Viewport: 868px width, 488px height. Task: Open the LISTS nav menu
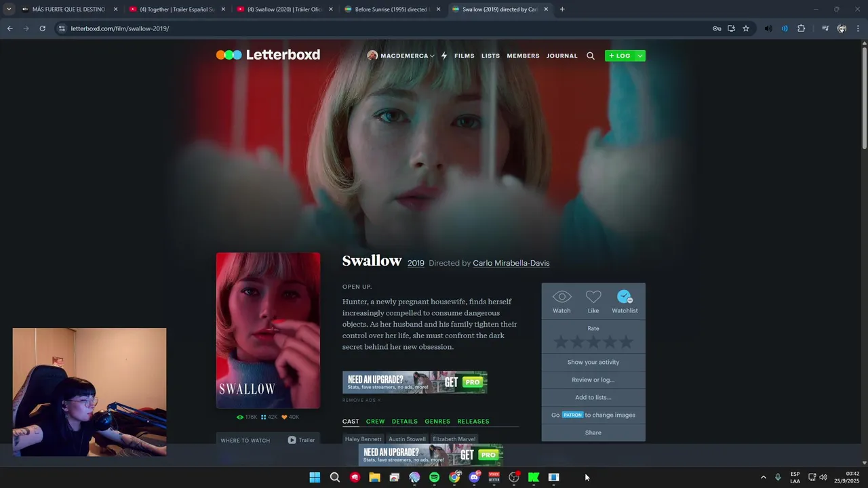490,56
